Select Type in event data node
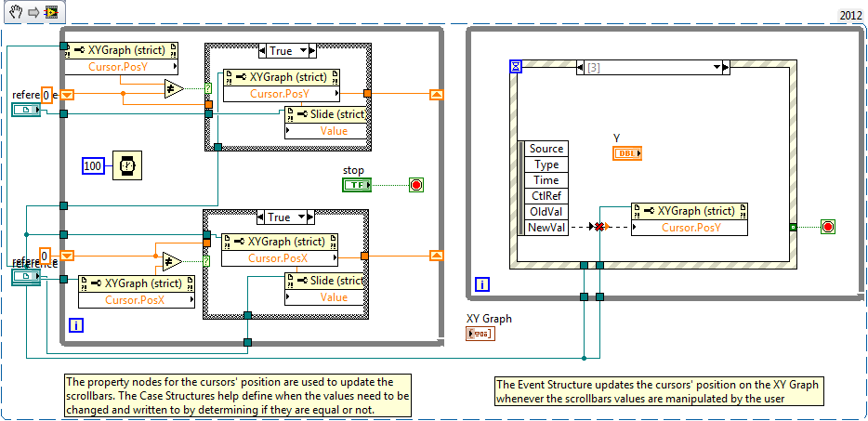Viewport: 868px width, 421px height. pos(546,164)
